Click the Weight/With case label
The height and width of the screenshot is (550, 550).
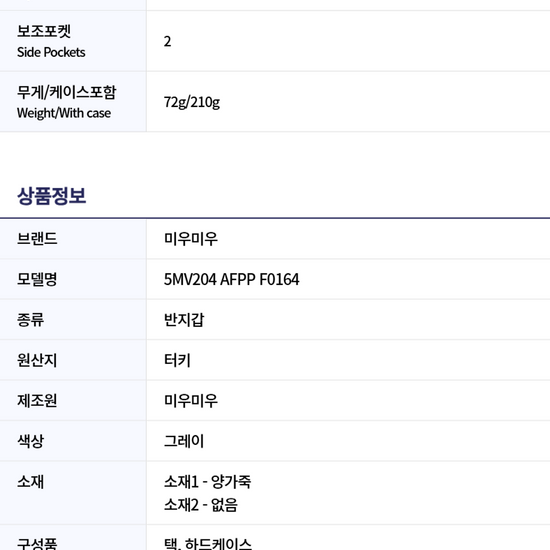[64, 113]
